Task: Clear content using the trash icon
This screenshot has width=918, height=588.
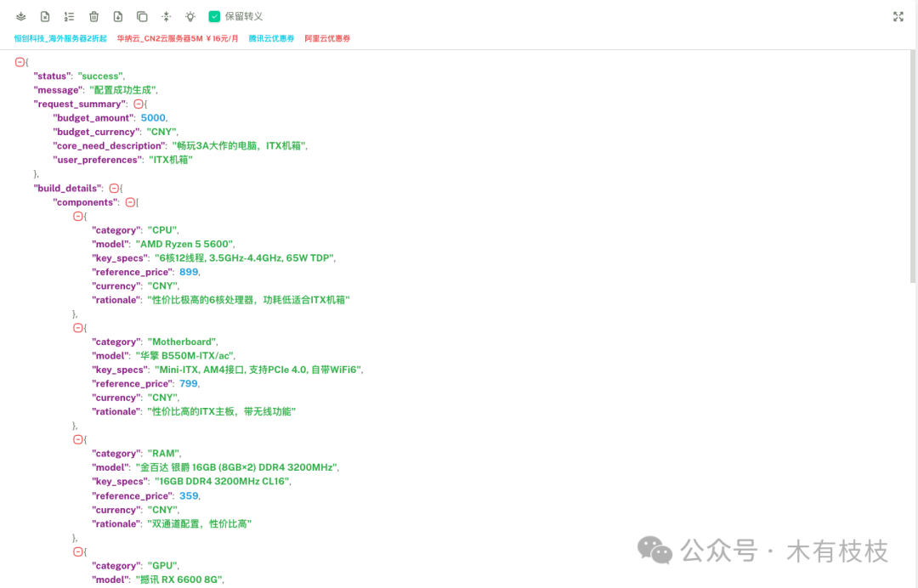Action: (93, 16)
